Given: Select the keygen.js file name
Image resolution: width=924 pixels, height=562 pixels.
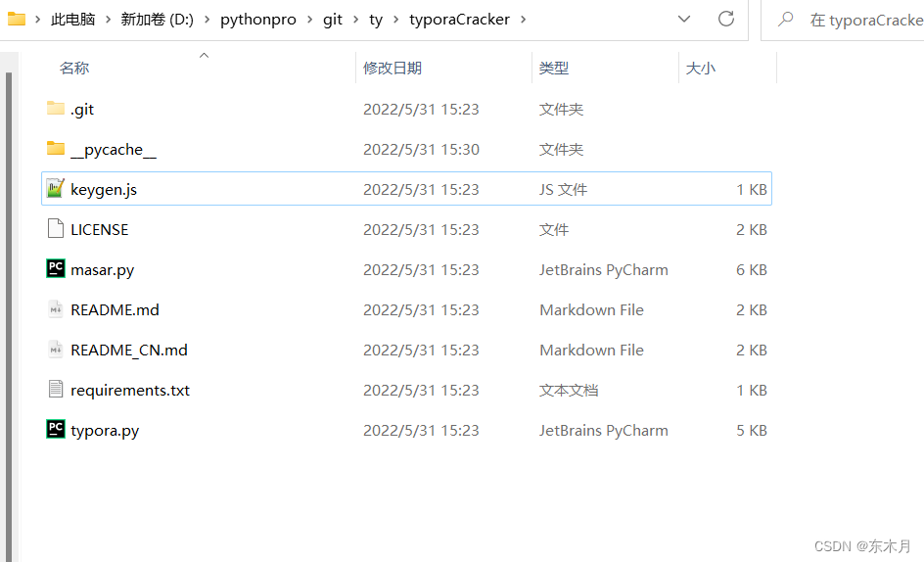Looking at the screenshot, I should [104, 189].
